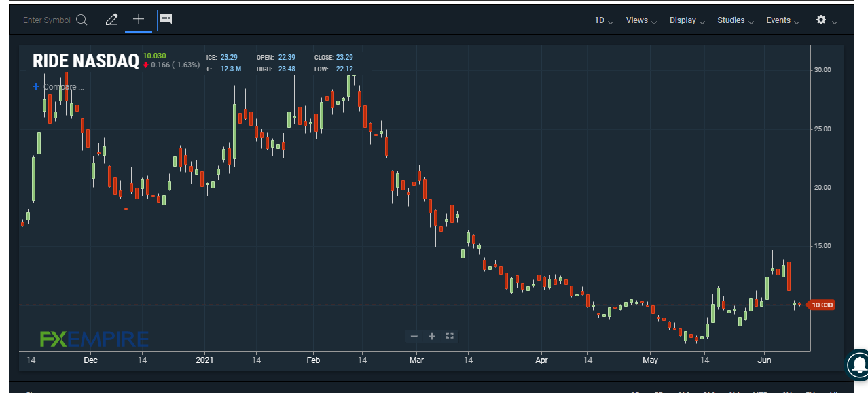
Task: Click the red 10.030 current price tag
Action: coord(821,305)
